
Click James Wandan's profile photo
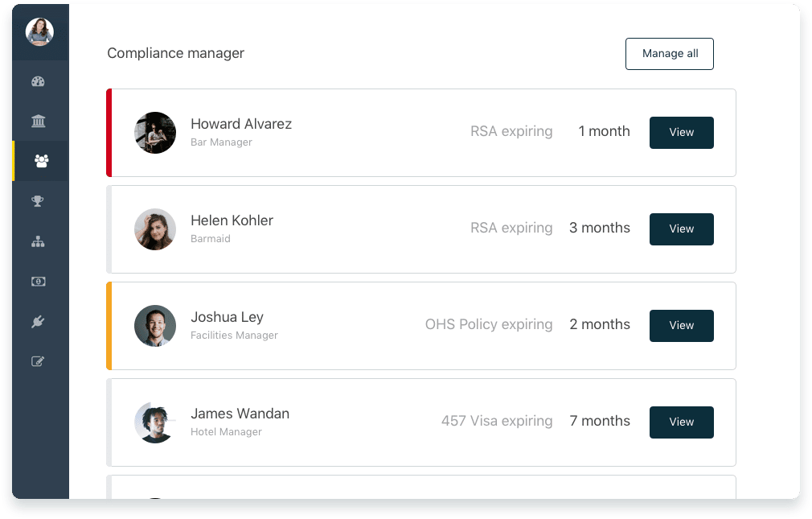click(155, 422)
